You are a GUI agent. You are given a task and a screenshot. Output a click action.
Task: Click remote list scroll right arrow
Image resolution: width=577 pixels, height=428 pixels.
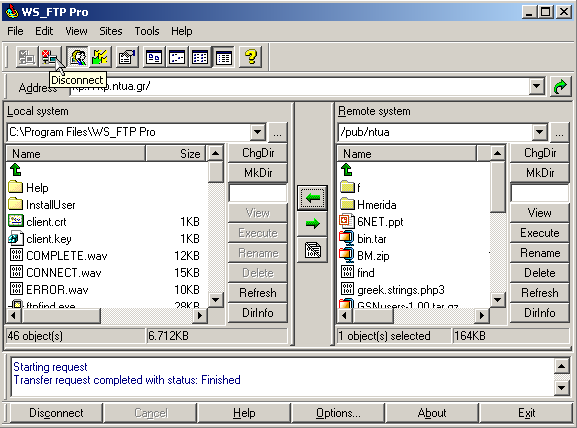click(x=481, y=315)
